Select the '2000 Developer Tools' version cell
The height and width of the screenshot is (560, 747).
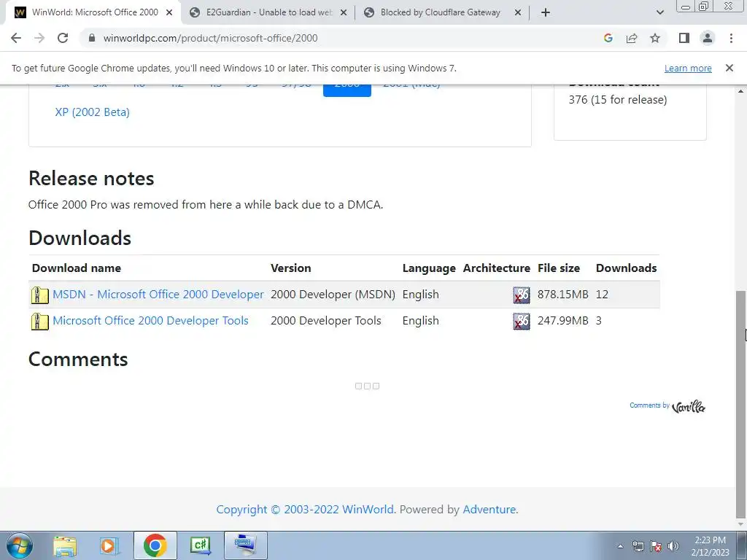tap(326, 321)
